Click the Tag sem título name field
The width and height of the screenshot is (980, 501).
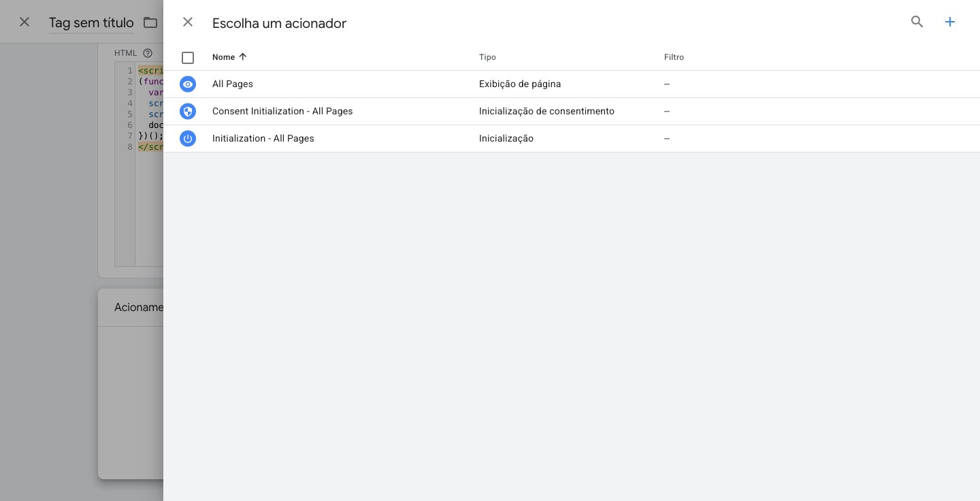click(91, 22)
